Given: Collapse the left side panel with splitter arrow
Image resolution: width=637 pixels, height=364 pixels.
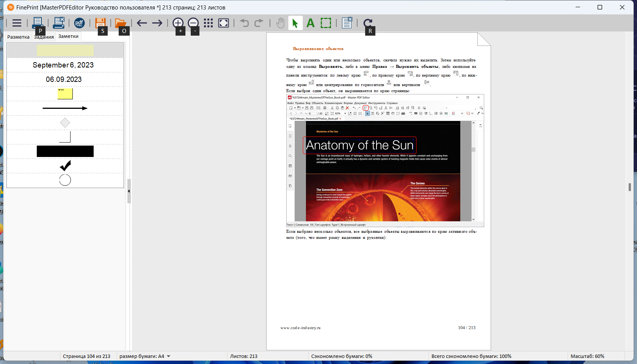Looking at the screenshot, I should [129, 191].
